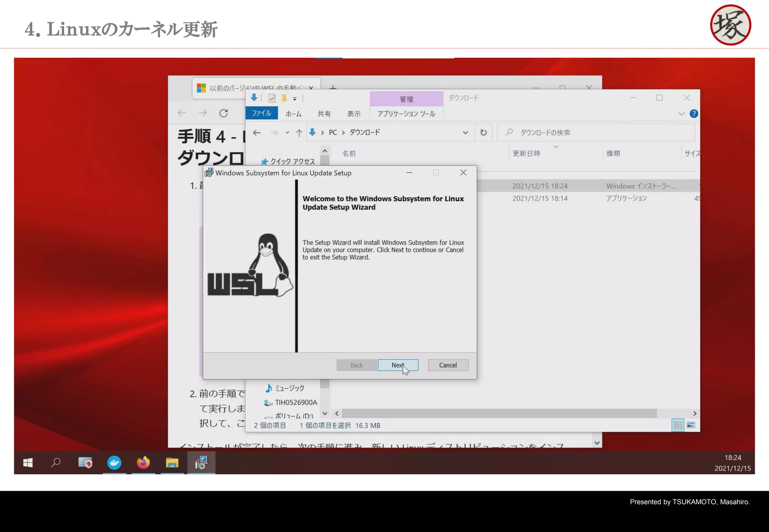
Task: Open the ファイル tab in Explorer ribbon
Action: pos(261,113)
